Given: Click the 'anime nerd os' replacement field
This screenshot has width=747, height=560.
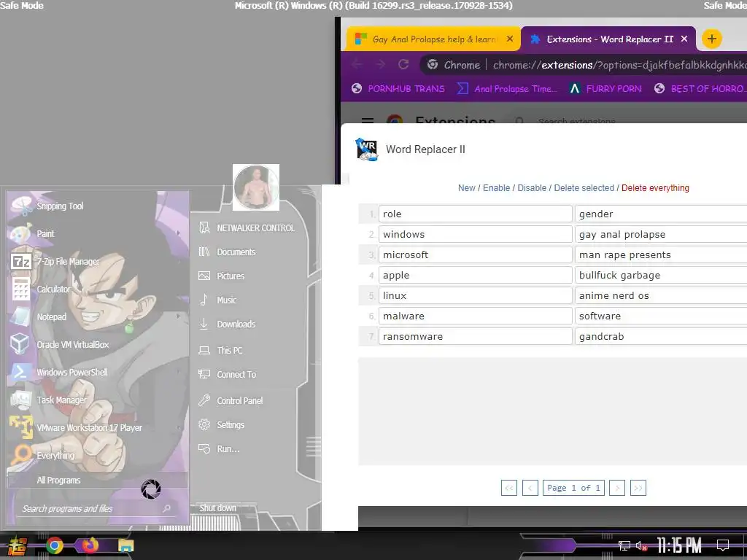Looking at the screenshot, I should (x=661, y=296).
